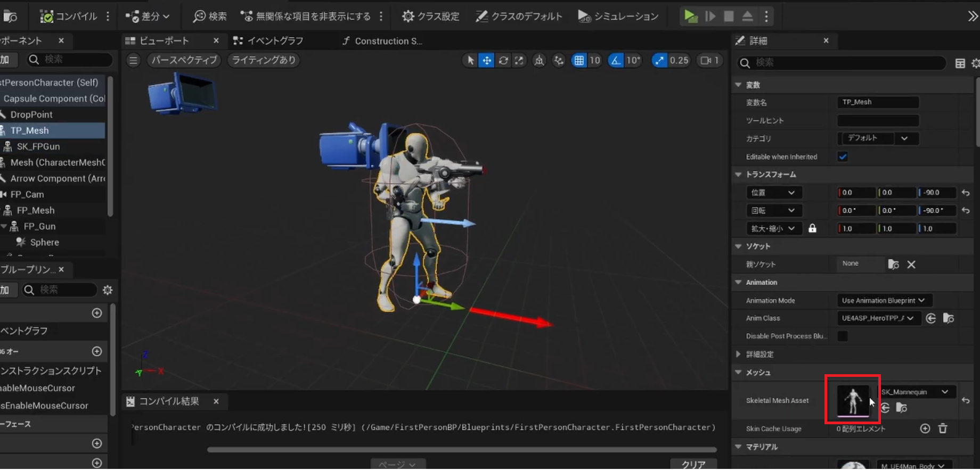
Task: Open the Animation Mode dropdown
Action: pyautogui.click(x=883, y=301)
